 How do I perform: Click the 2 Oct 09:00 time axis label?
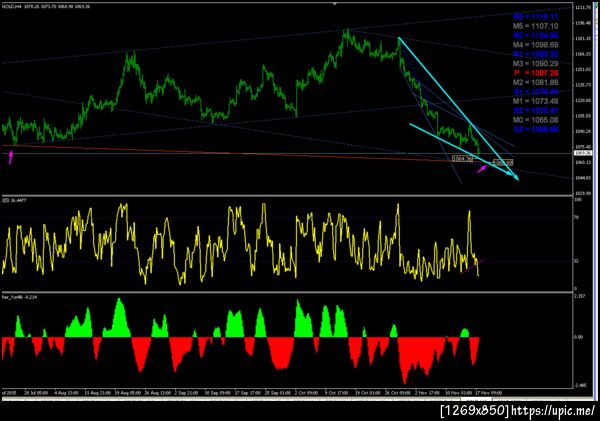307,393
